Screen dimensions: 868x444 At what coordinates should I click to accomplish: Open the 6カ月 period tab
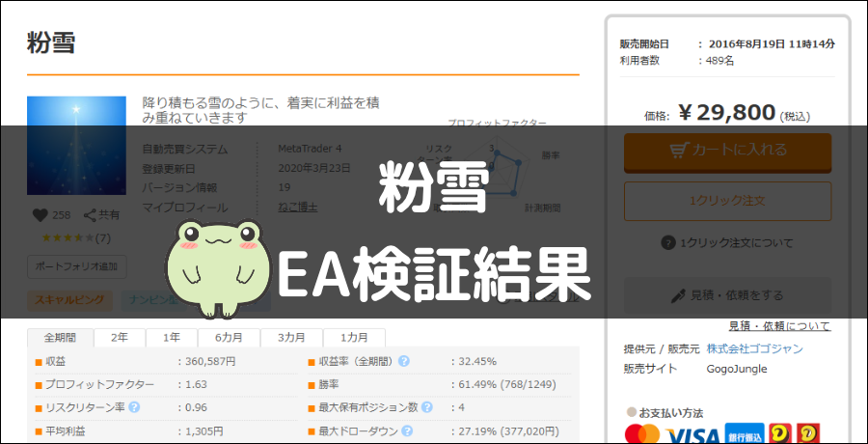pyautogui.click(x=229, y=338)
